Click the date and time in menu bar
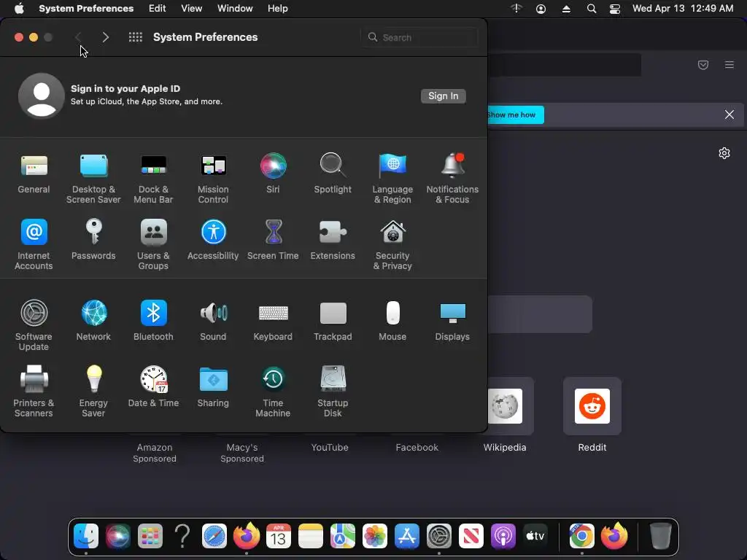The height and width of the screenshot is (560, 747). point(683,9)
